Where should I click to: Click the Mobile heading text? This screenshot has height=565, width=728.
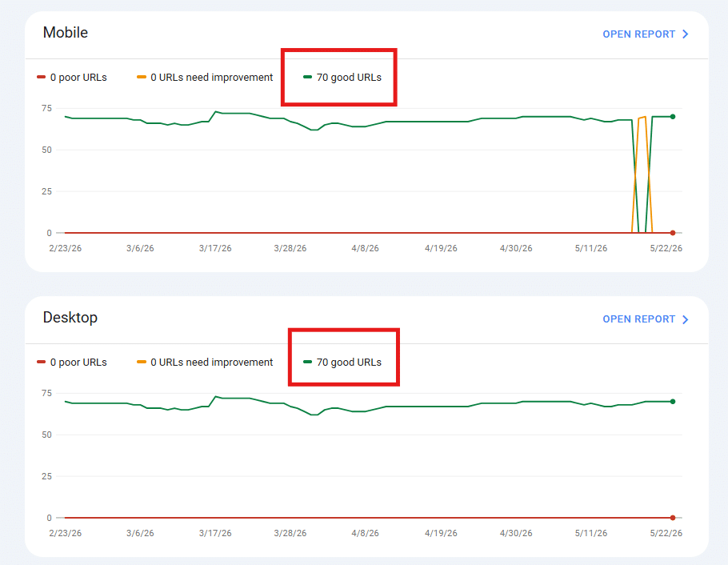(x=66, y=33)
